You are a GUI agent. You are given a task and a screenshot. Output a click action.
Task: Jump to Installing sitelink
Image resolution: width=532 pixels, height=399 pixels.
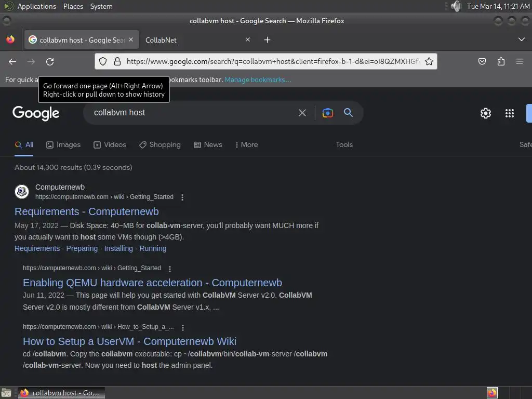point(118,248)
